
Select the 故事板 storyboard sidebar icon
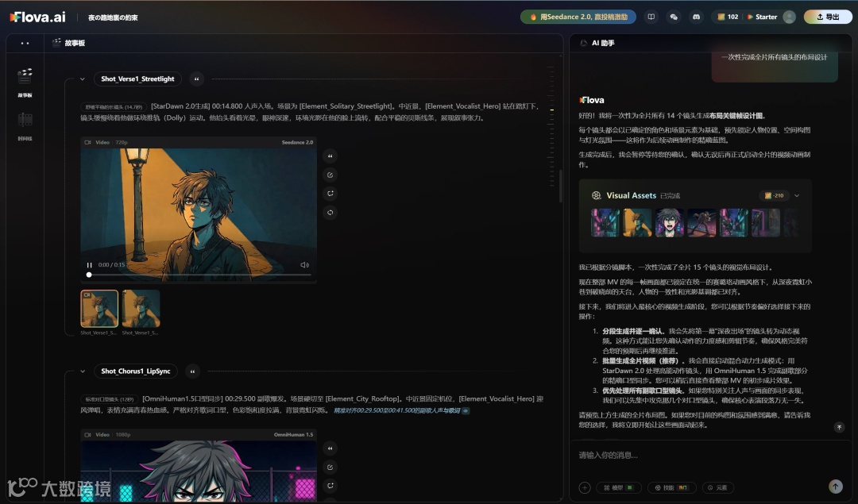click(25, 82)
